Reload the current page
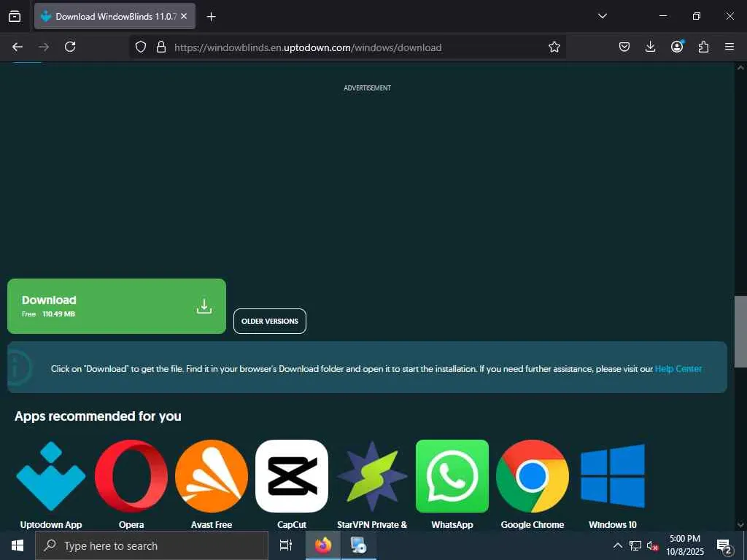747x560 pixels. pyautogui.click(x=70, y=47)
